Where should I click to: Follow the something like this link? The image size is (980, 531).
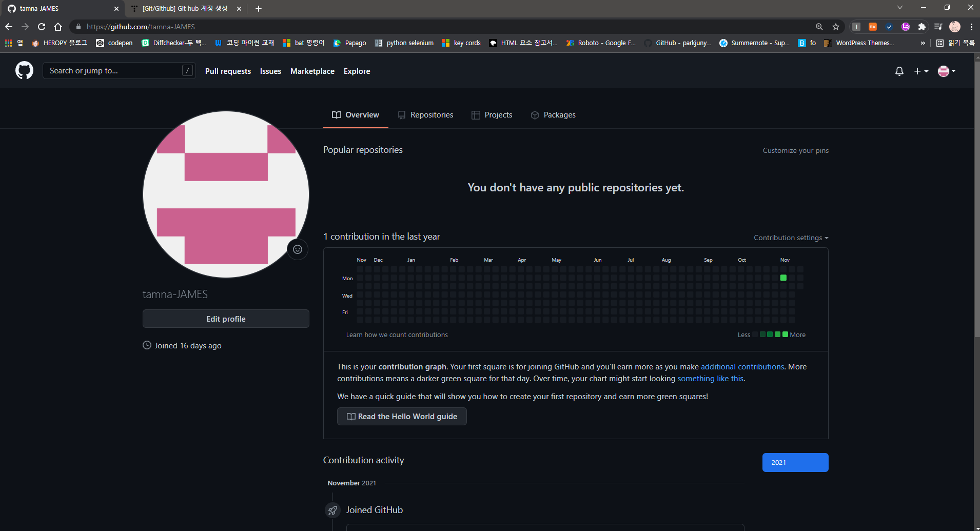tap(710, 379)
